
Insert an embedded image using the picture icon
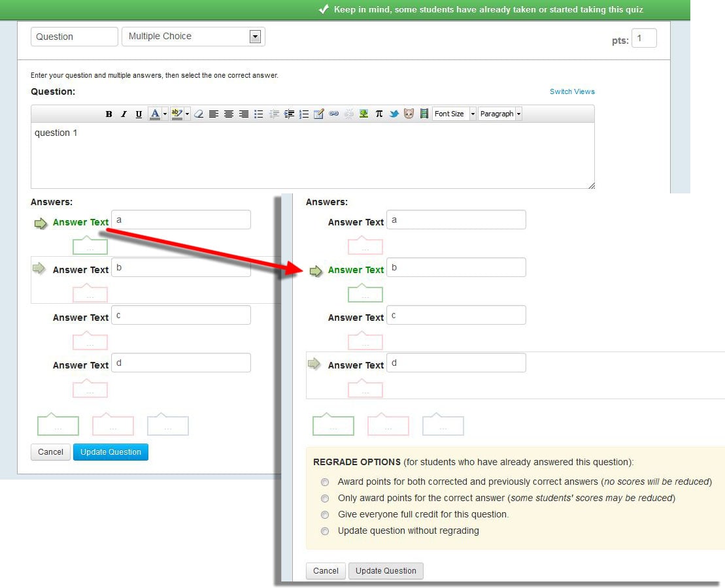click(x=364, y=114)
